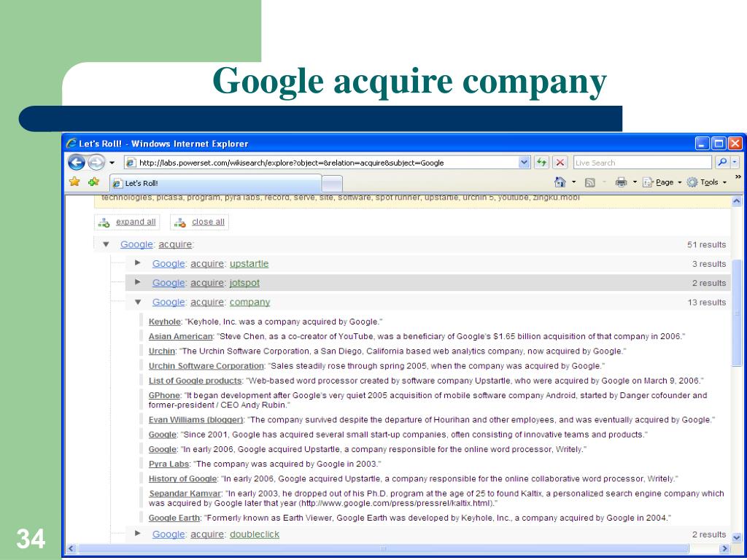The image size is (747, 560).
Task: Open the Home button dropdown arrow
Action: point(573,182)
